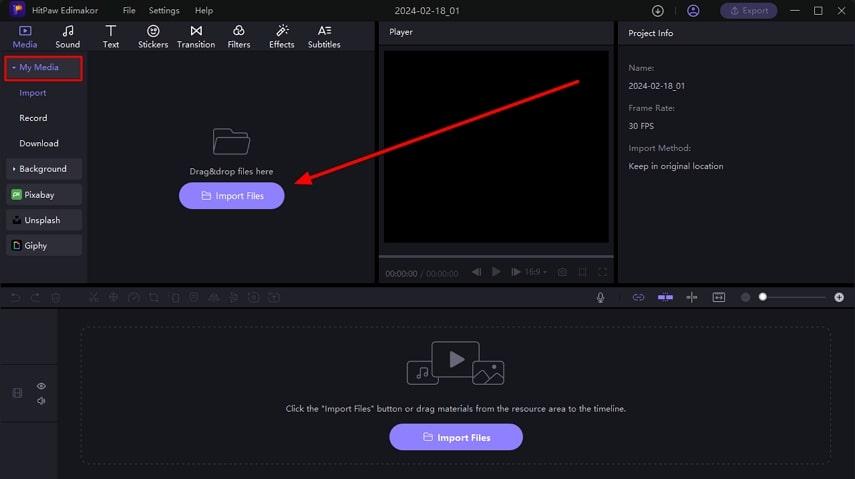Click the Player preview screen

[x=496, y=147]
